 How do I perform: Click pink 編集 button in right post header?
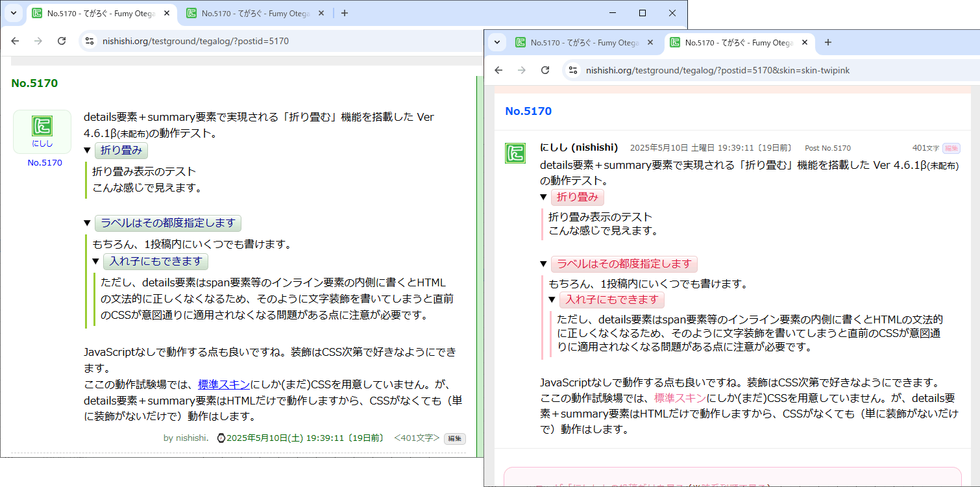(951, 148)
